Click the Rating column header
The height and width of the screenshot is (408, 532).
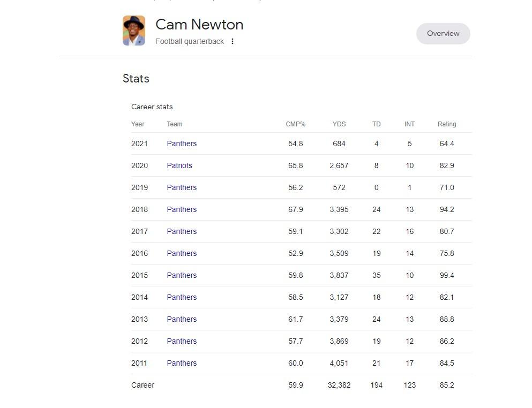click(447, 124)
